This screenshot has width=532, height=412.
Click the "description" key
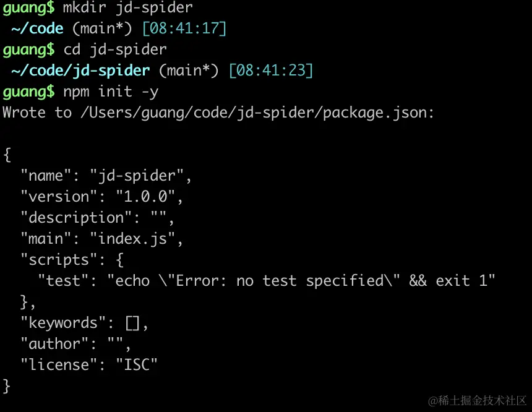[76, 218]
